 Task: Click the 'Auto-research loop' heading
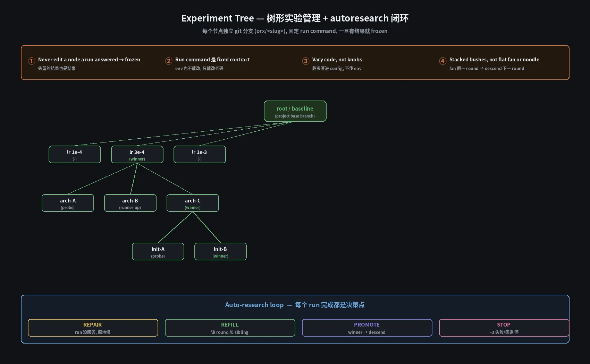[x=295, y=305]
